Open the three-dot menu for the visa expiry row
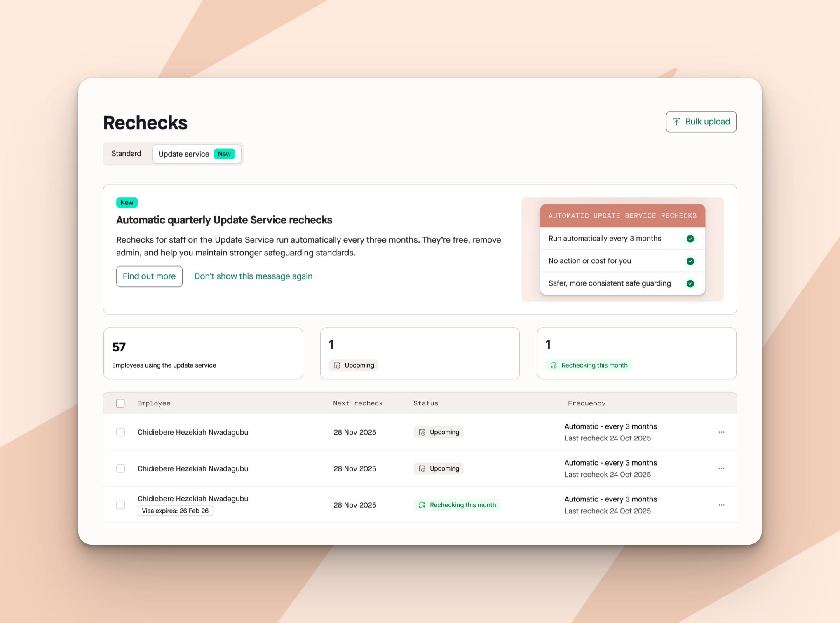 [x=721, y=505]
